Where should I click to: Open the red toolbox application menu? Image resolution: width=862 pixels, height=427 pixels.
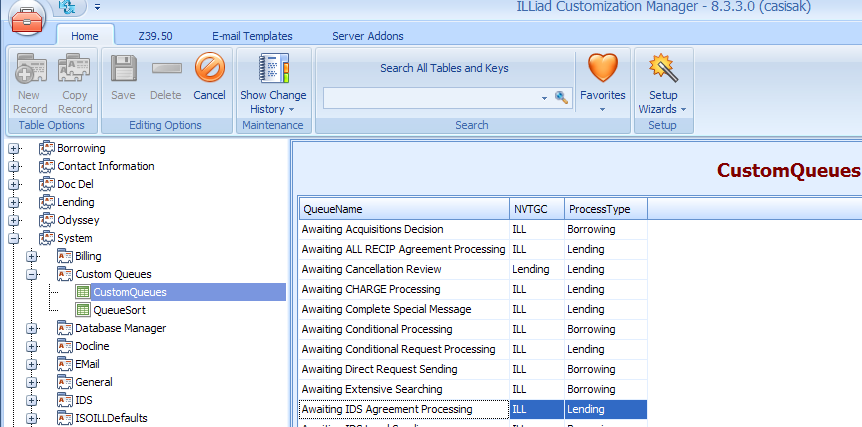coord(27,19)
